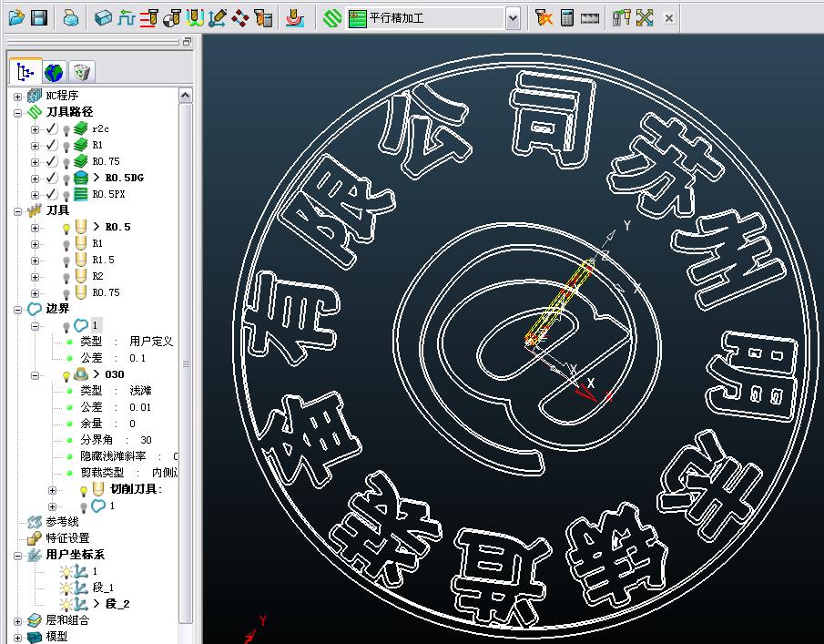Click the workplane pencil toolbar icon
The image size is (824, 644).
[218, 18]
